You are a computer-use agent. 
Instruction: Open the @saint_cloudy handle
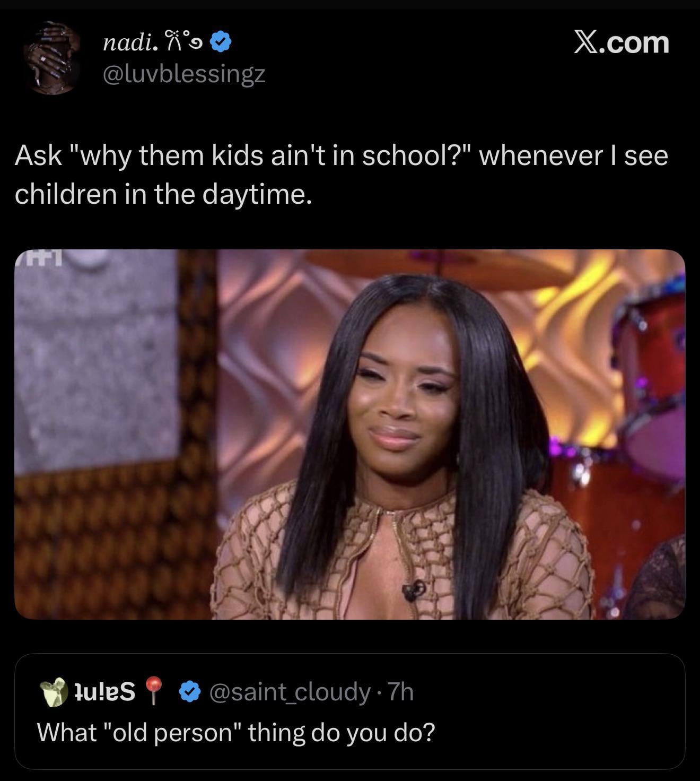click(290, 692)
